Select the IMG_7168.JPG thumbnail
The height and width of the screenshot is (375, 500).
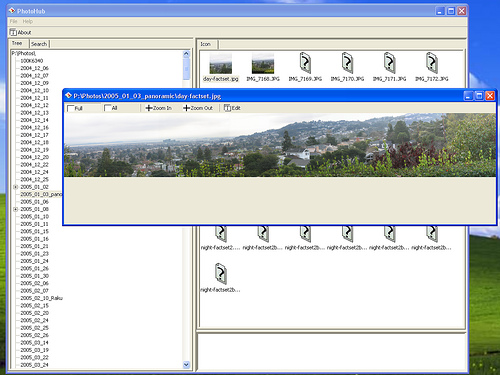[x=263, y=68]
